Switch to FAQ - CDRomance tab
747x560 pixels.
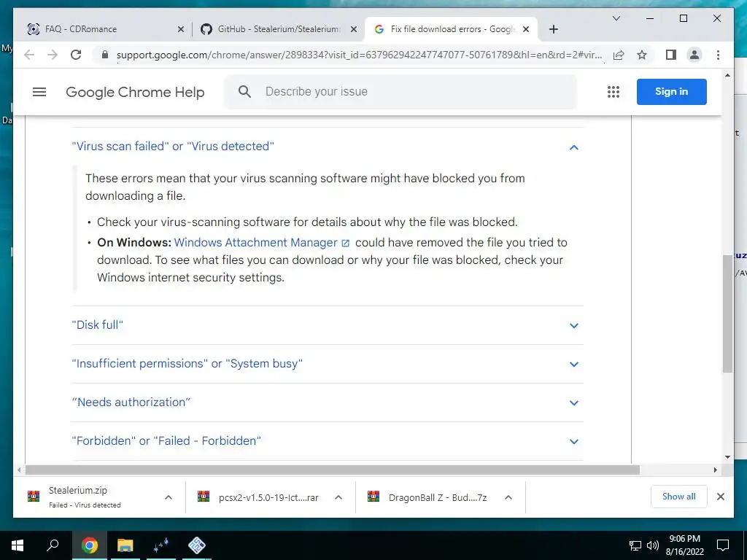click(x=106, y=29)
